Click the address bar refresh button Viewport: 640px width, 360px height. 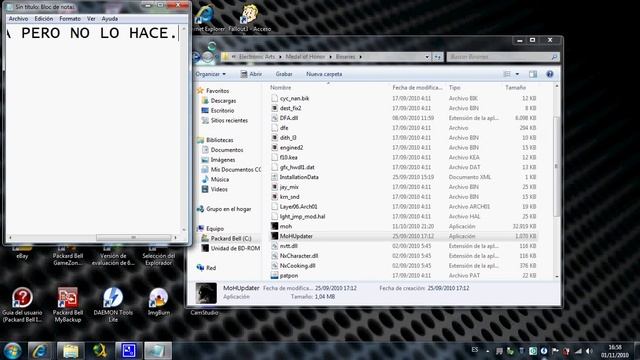(438, 57)
